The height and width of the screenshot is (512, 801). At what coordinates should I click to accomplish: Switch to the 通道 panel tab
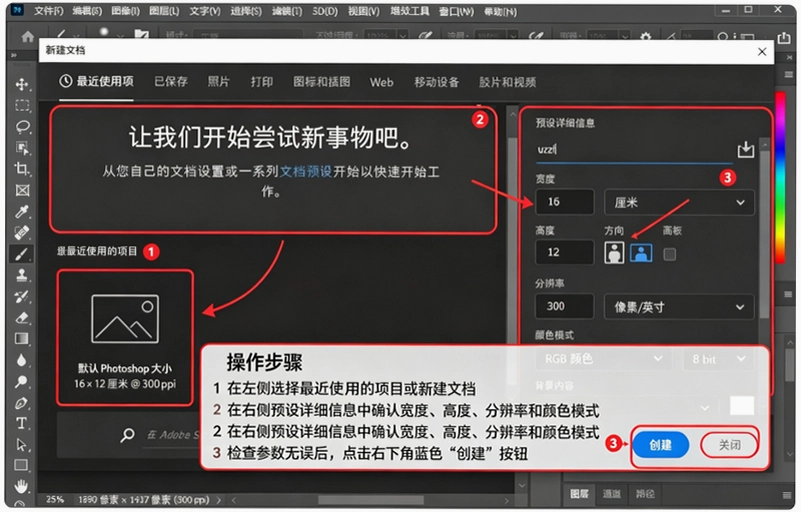(x=611, y=494)
